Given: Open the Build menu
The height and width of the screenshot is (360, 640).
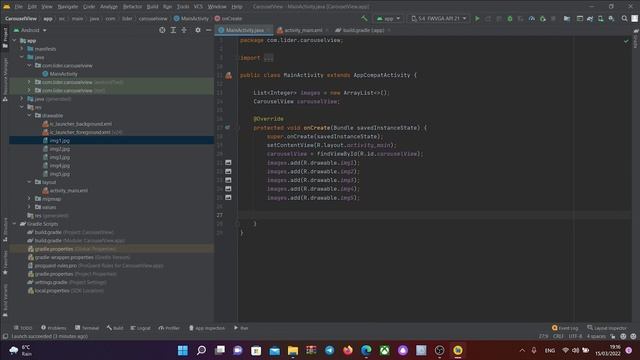Looking at the screenshot, I should (x=152, y=7).
